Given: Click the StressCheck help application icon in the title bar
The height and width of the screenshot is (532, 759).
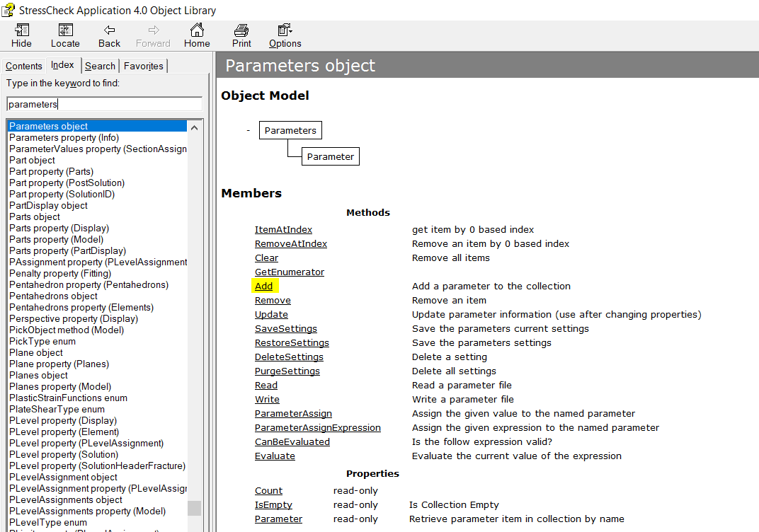Looking at the screenshot, I should pyautogui.click(x=9, y=10).
